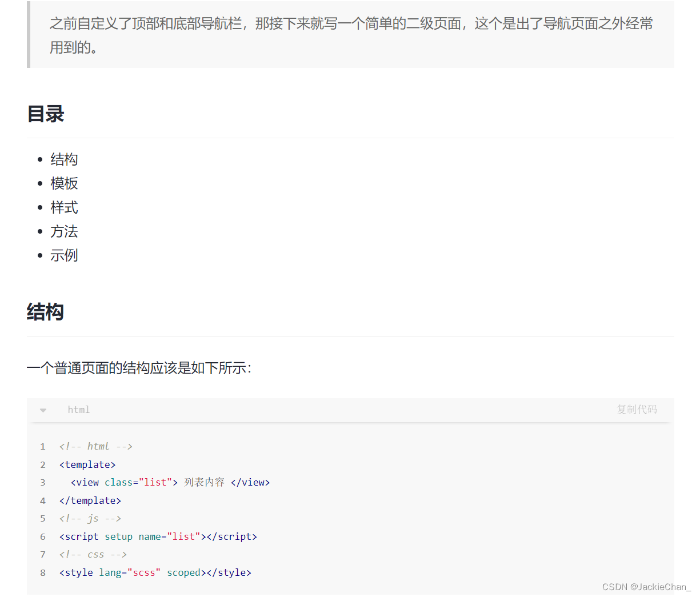Open the 结构 table of contents link
Screen dimensions: 700x597
point(64,159)
